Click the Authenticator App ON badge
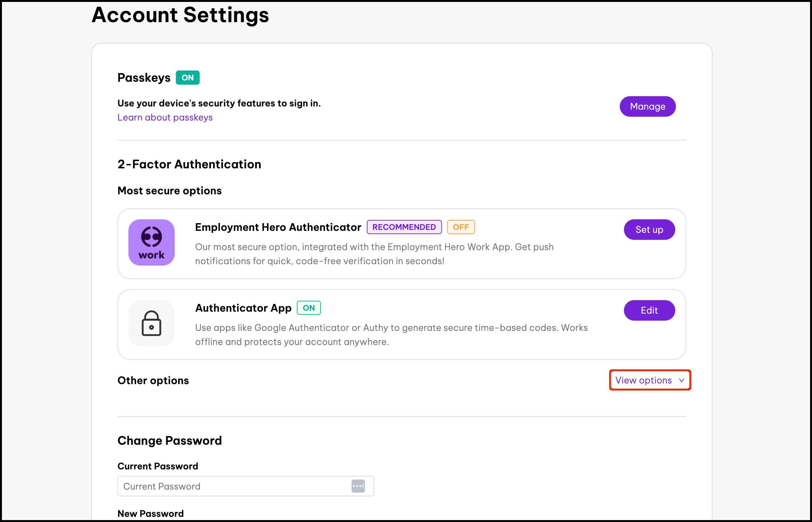The height and width of the screenshot is (522, 812). click(309, 308)
